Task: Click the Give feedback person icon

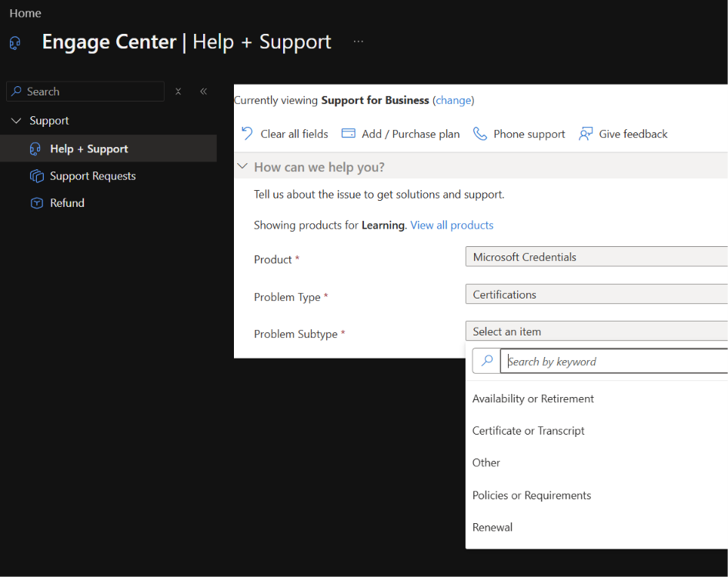Action: tap(586, 134)
